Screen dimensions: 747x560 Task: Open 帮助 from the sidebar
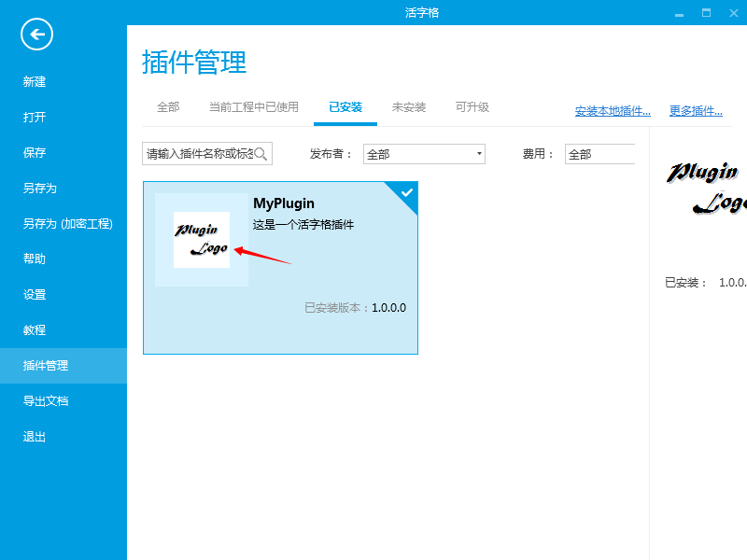pos(35,259)
